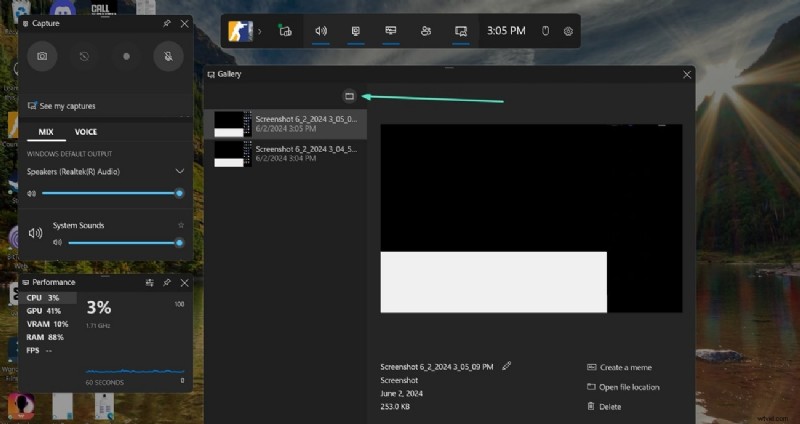Open Performance widget options
This screenshot has height=424, width=800.
149,283
